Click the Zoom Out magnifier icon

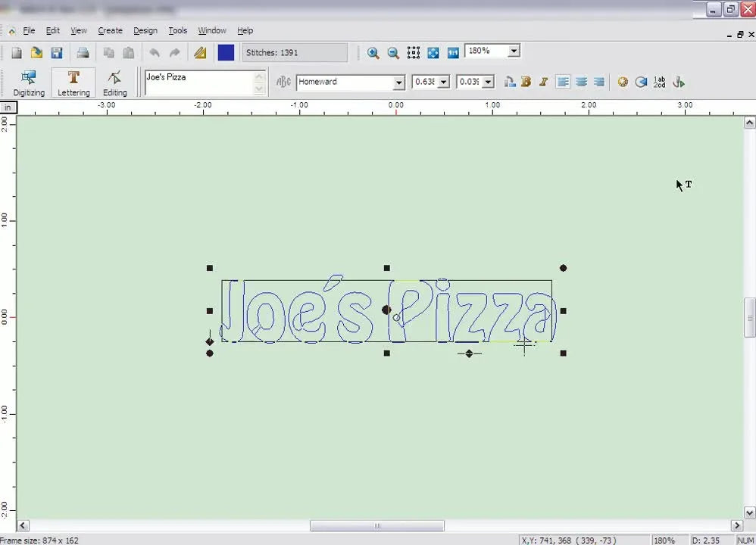[x=392, y=52]
